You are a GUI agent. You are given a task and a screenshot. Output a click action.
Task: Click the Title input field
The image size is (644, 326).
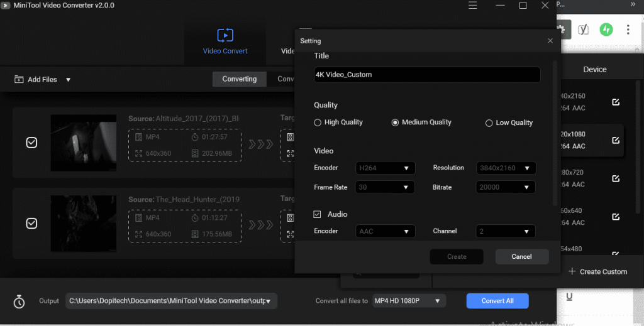(x=427, y=75)
